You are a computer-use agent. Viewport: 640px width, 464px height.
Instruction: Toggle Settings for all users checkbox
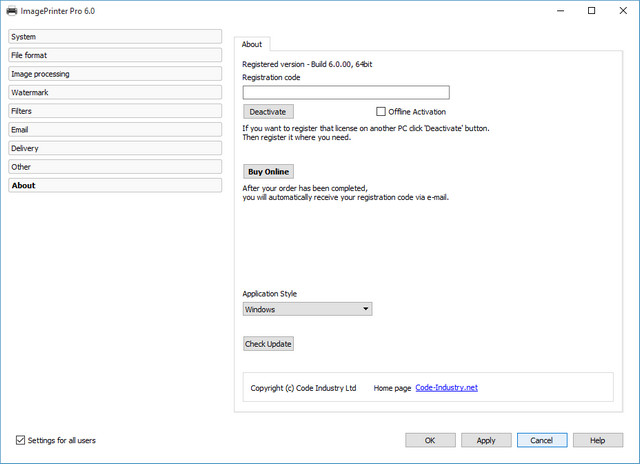21,440
